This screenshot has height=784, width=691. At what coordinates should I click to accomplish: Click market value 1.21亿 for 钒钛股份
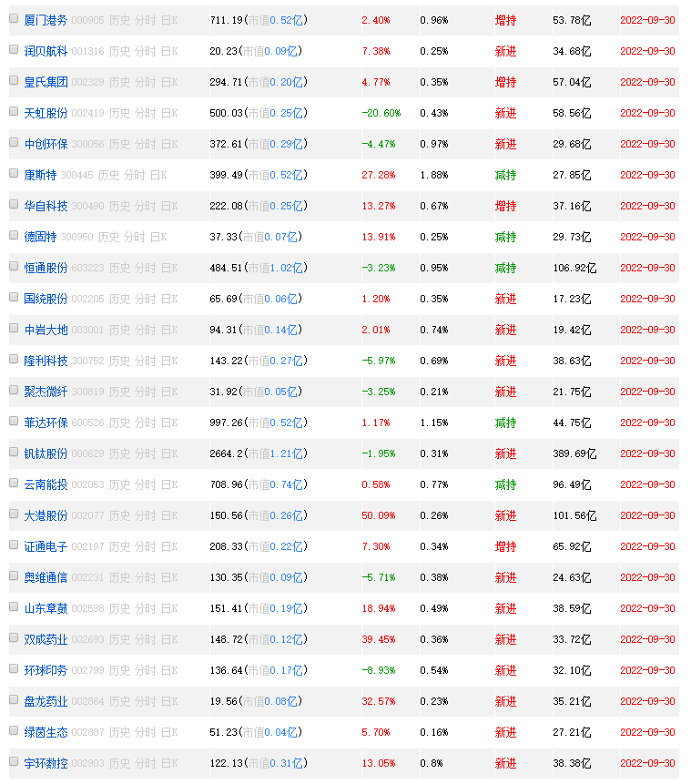pos(287,454)
